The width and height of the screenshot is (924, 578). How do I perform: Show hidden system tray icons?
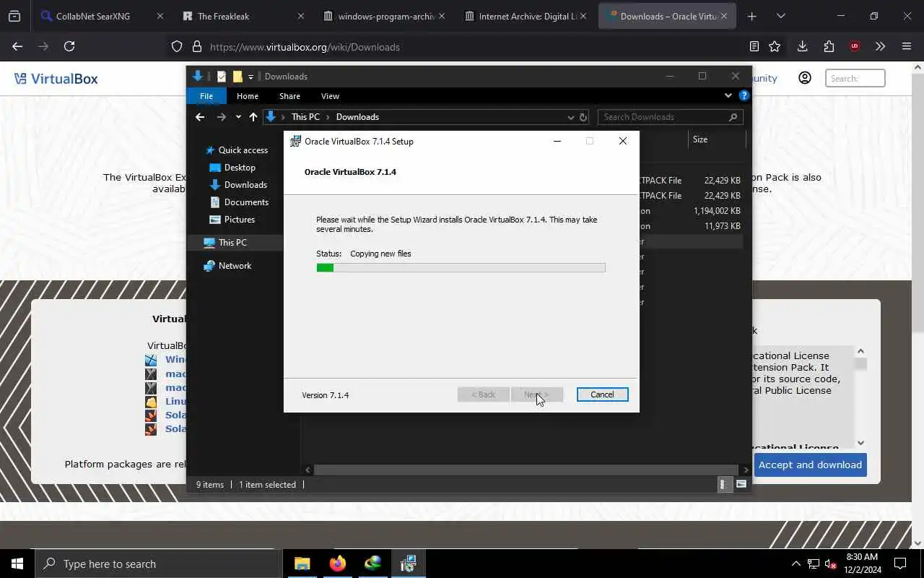796,564
